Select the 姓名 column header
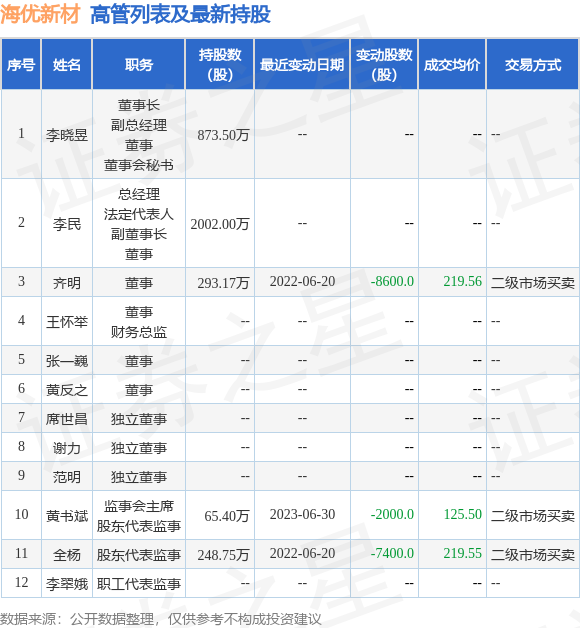580x628 pixels. pyautogui.click(x=67, y=64)
